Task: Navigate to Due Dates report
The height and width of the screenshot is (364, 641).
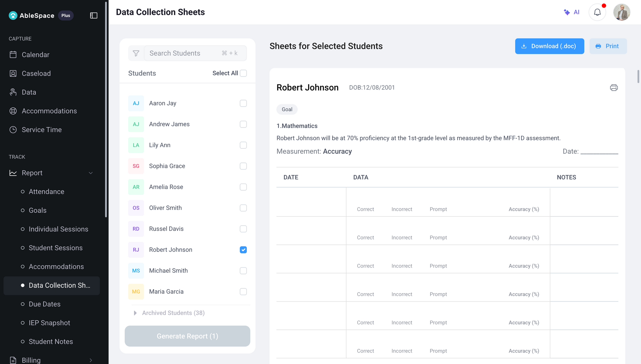Action: pos(45,304)
